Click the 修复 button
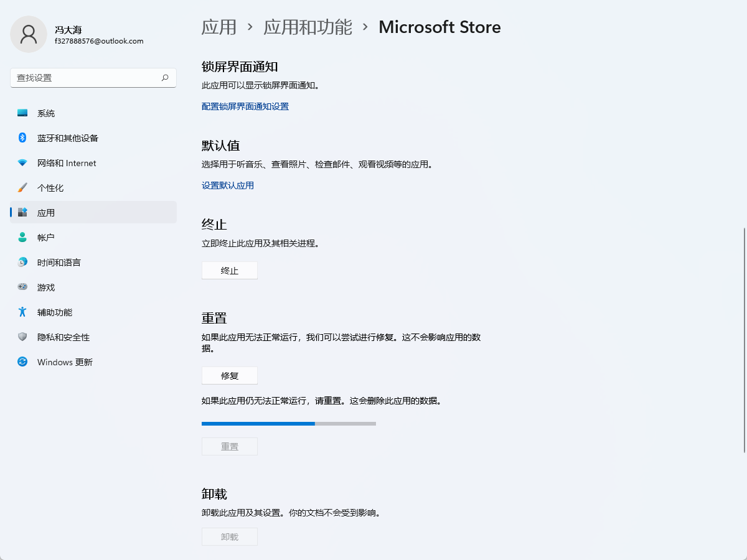 (x=230, y=376)
